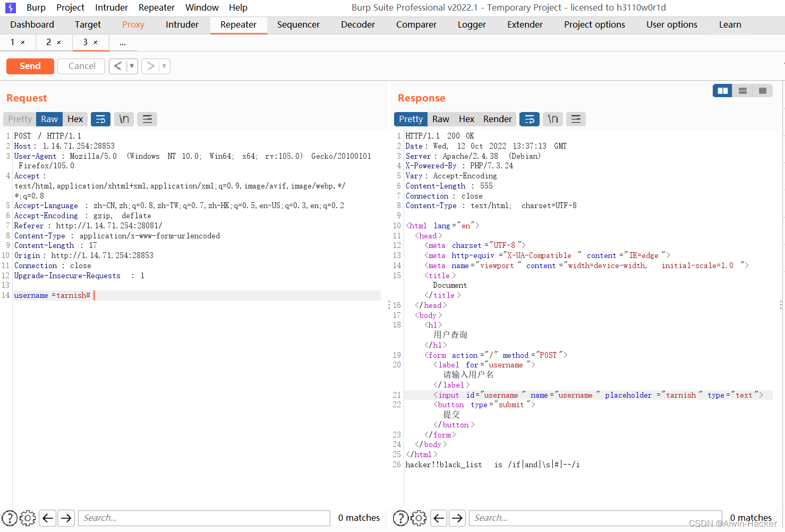Close Repeater tab 3
This screenshot has width=785, height=532.
pyautogui.click(x=96, y=42)
